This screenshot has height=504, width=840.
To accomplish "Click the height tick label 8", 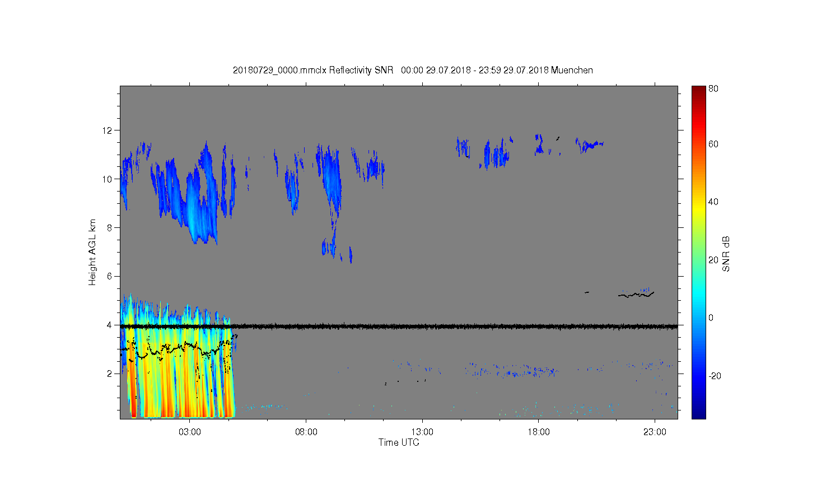I will tap(109, 227).
